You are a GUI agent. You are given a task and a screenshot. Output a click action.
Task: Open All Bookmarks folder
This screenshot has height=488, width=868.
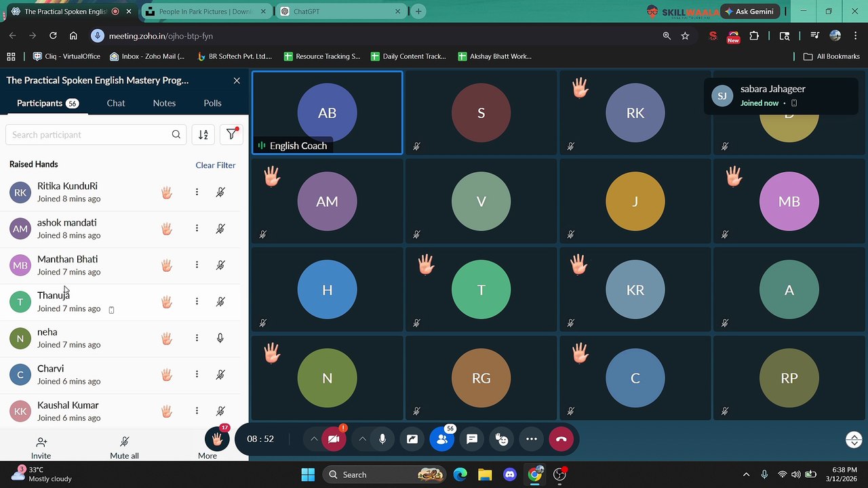click(x=831, y=56)
